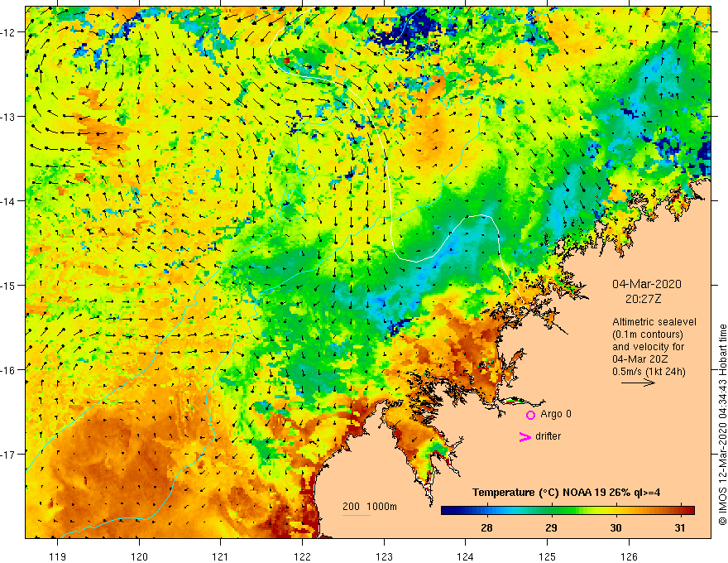Click the '04-Mar-2020' date label

(647, 284)
